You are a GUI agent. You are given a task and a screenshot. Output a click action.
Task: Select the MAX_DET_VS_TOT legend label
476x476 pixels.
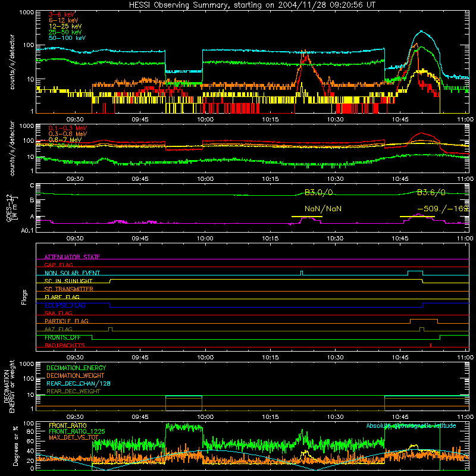click(x=74, y=437)
